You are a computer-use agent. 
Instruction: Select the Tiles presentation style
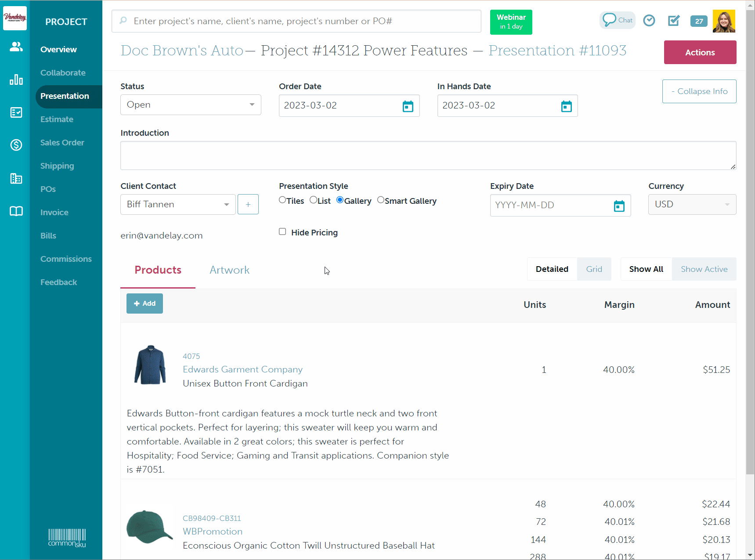(282, 200)
